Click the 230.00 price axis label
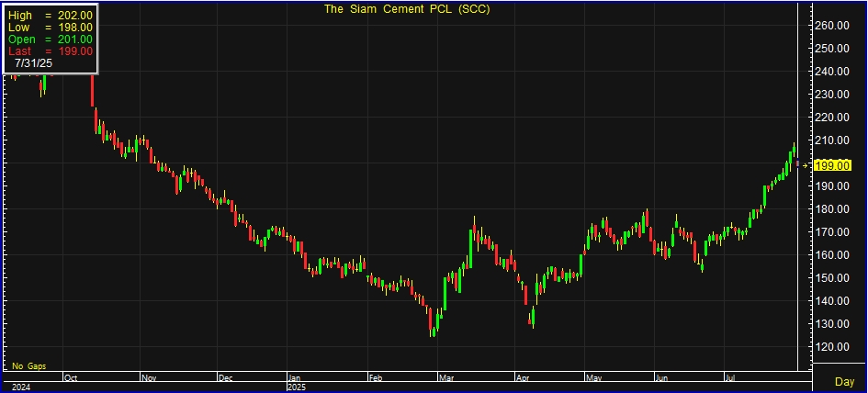Viewport: 868px width, 393px height. 832,94
